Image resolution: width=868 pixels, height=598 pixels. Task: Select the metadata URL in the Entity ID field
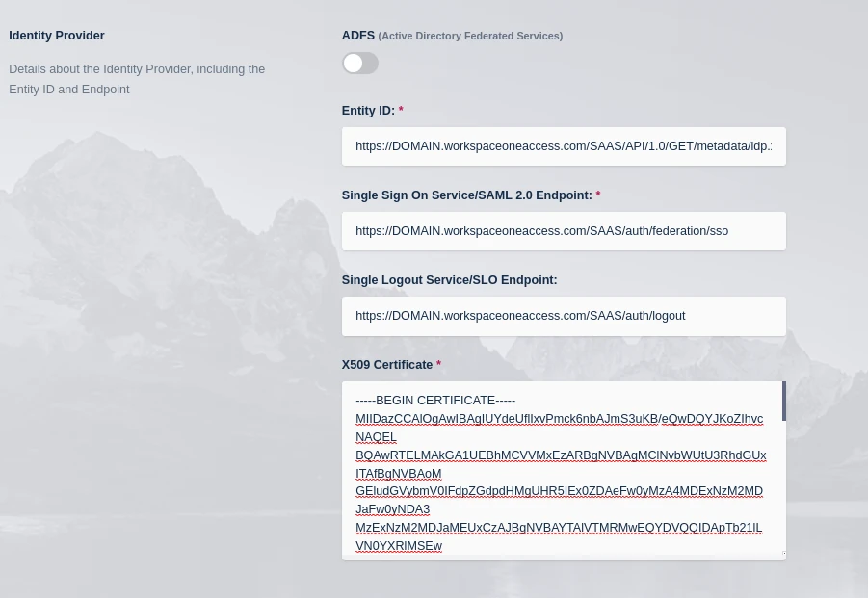tap(564, 146)
